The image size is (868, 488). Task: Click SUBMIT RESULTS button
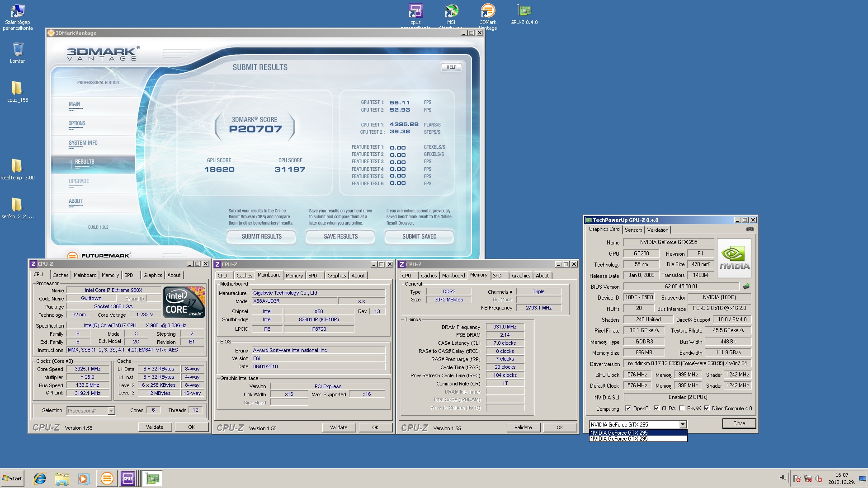(x=261, y=236)
